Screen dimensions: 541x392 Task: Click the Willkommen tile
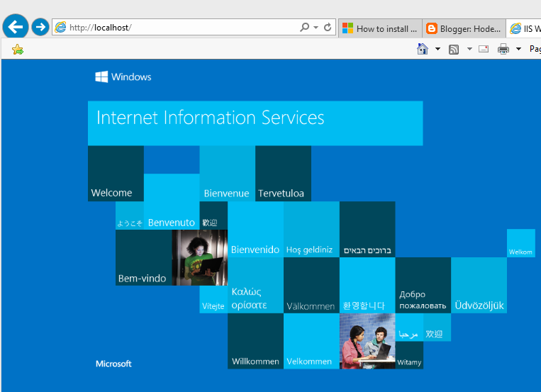tap(256, 341)
